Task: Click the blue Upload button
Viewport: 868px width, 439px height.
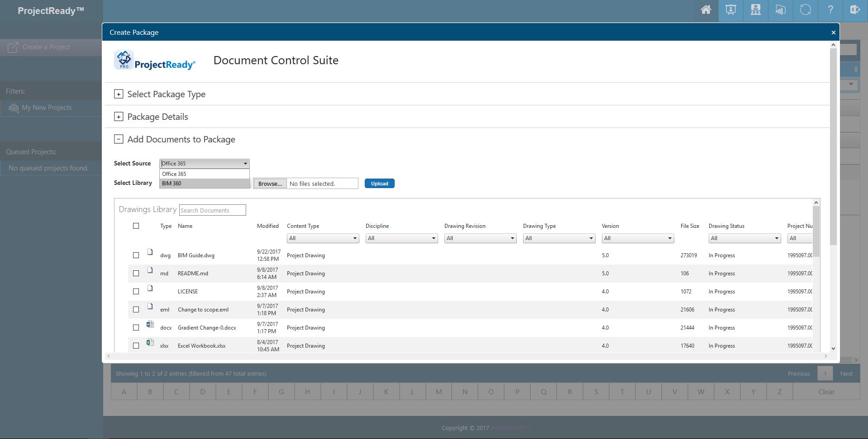Action: (x=379, y=184)
